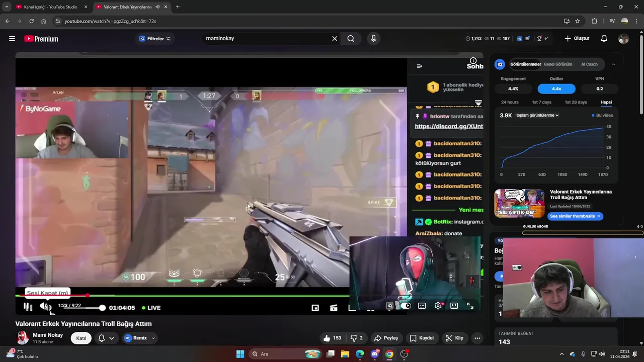Open chat panel menu icon beside Sohbet

click(420, 66)
